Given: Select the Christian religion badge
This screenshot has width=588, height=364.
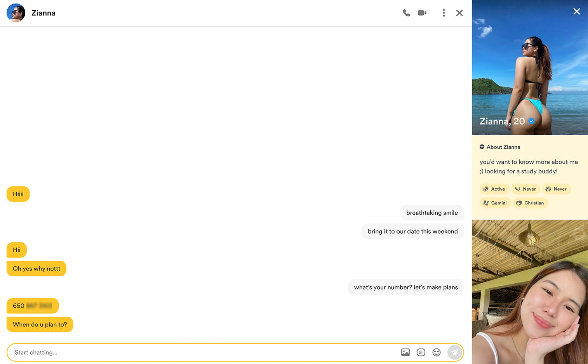Looking at the screenshot, I should tap(530, 203).
